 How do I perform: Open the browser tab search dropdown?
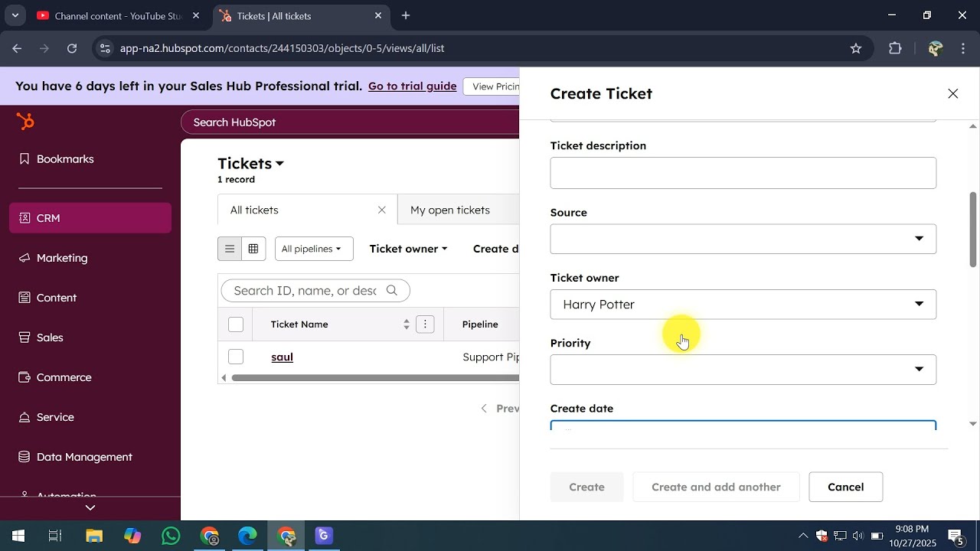coord(15,15)
